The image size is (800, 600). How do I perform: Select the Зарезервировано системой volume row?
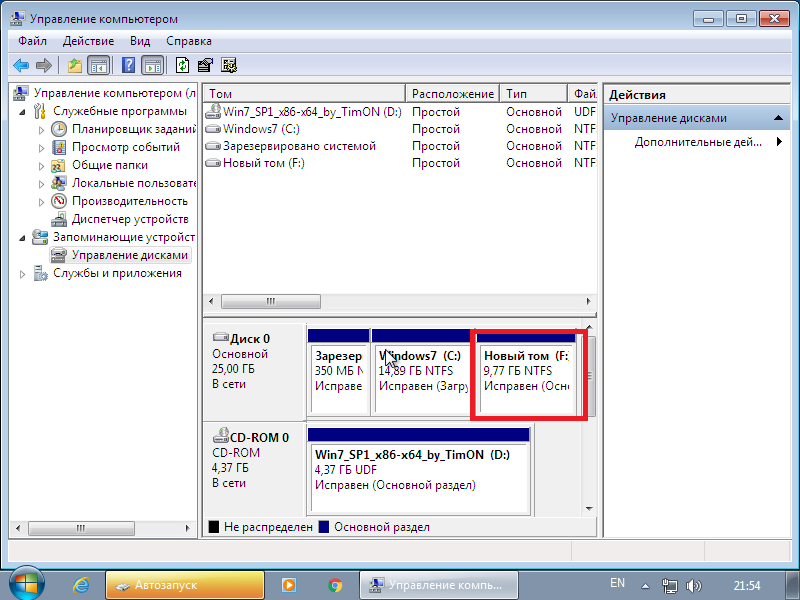[401, 146]
